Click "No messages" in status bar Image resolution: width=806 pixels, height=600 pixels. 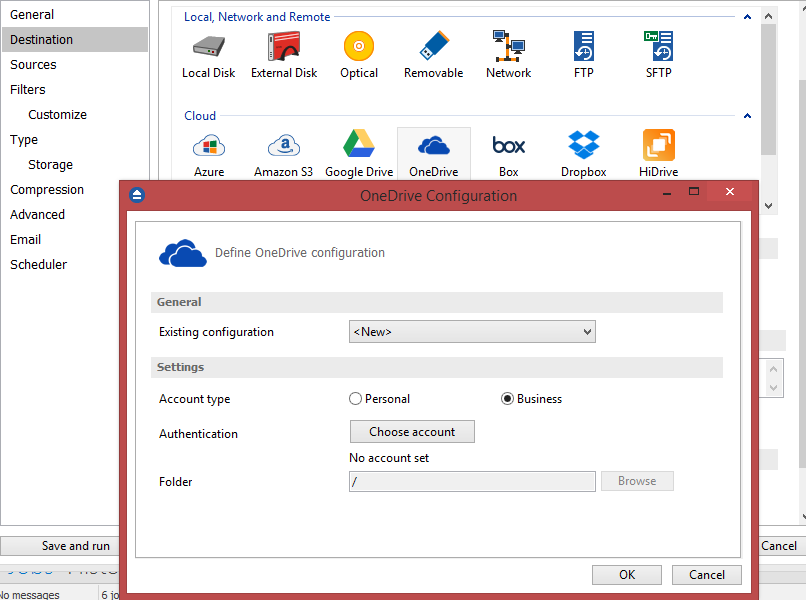pos(30,595)
